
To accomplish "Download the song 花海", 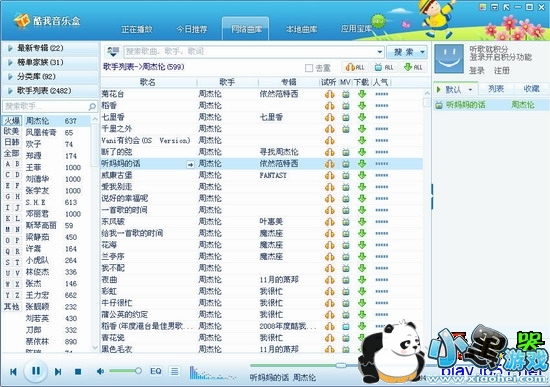I will click(x=362, y=245).
